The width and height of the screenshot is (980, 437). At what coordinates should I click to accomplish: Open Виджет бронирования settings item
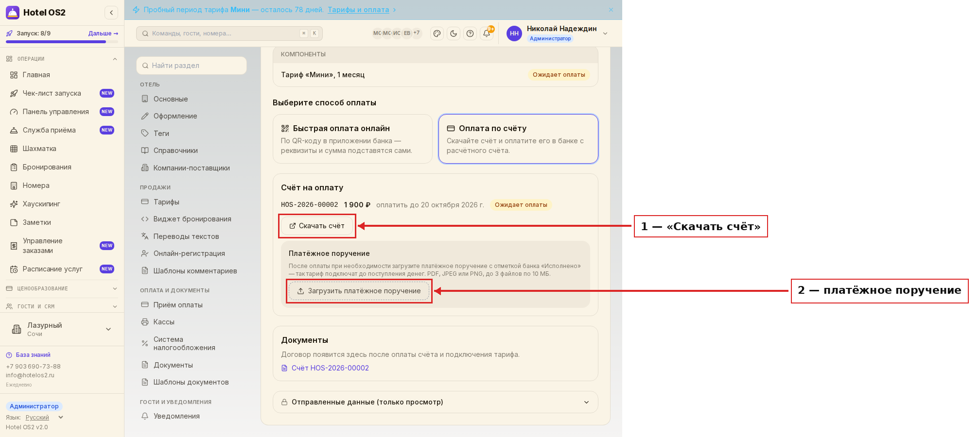pyautogui.click(x=192, y=219)
